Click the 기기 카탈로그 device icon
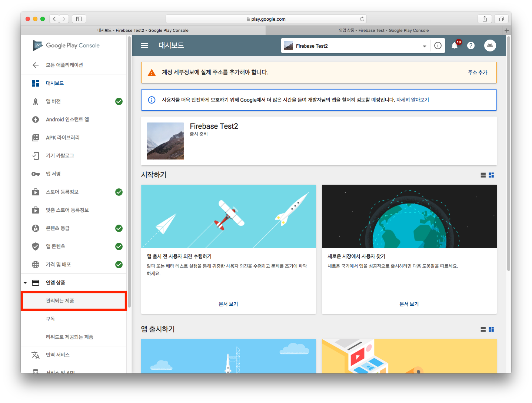 [x=36, y=156]
